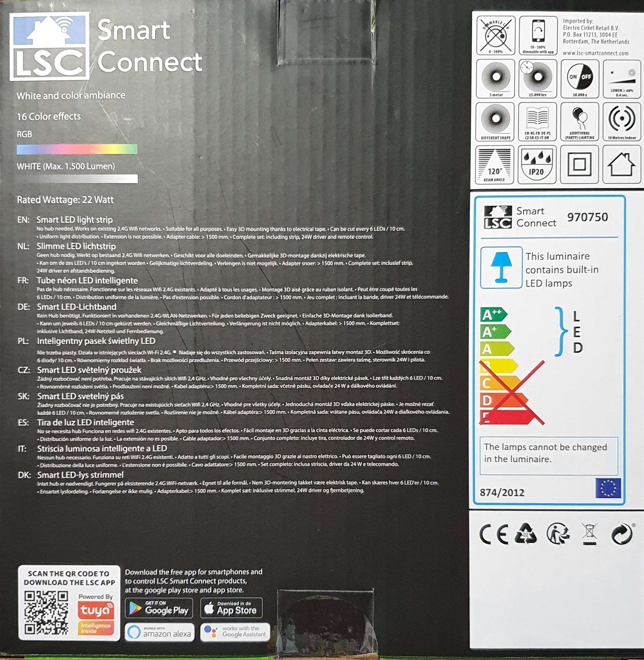This screenshot has width=644, height=660.
Task: Click 'Inteligentny pasek świetlny LED' heading
Action: pos(96,341)
